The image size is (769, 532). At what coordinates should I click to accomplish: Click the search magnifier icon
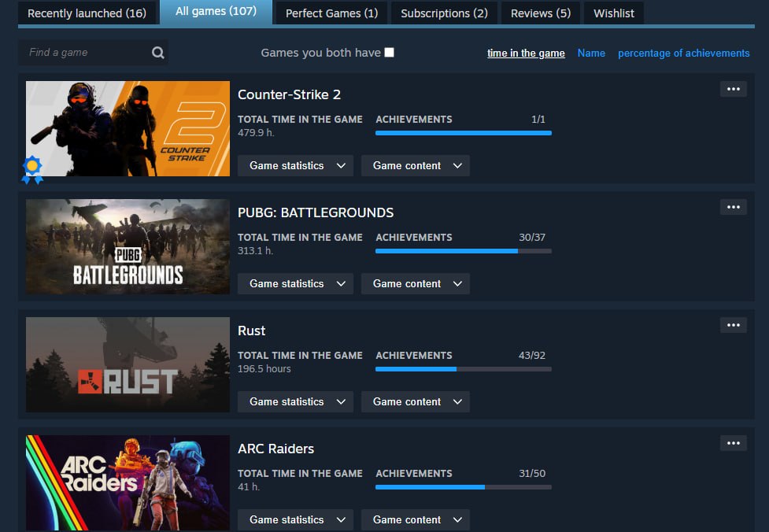click(x=158, y=53)
